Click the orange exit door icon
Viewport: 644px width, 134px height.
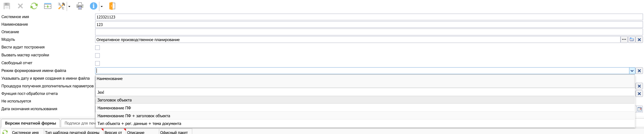112,6
